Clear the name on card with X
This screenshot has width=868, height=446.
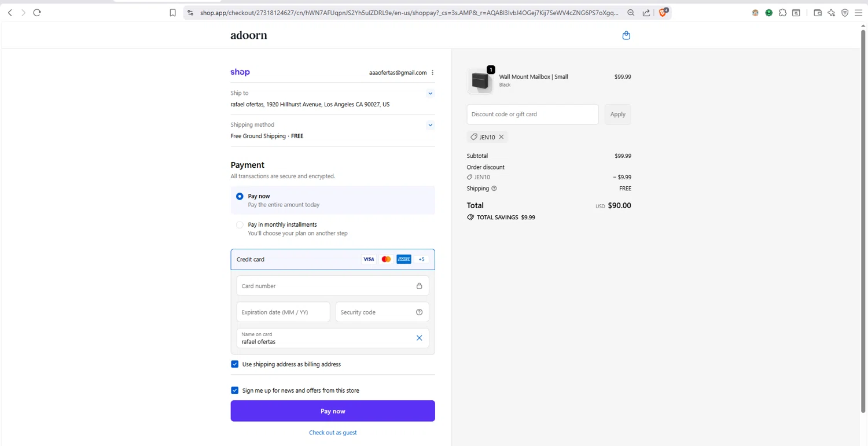420,338
